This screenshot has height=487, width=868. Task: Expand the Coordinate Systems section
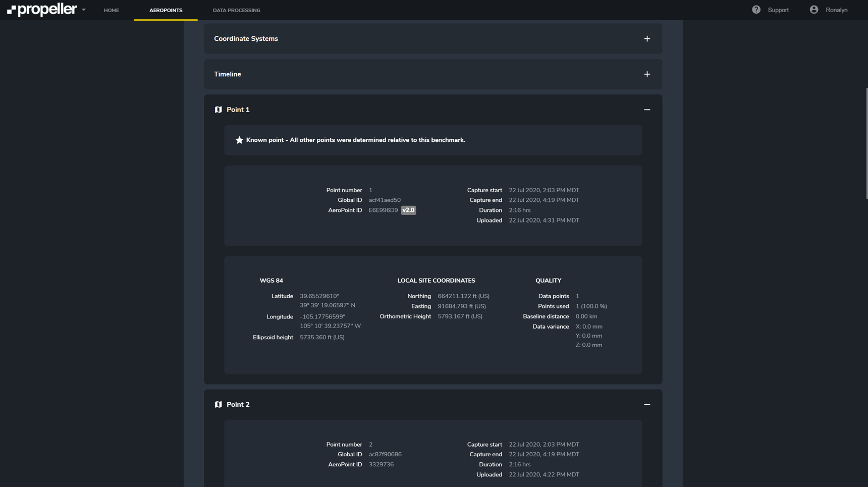point(646,39)
